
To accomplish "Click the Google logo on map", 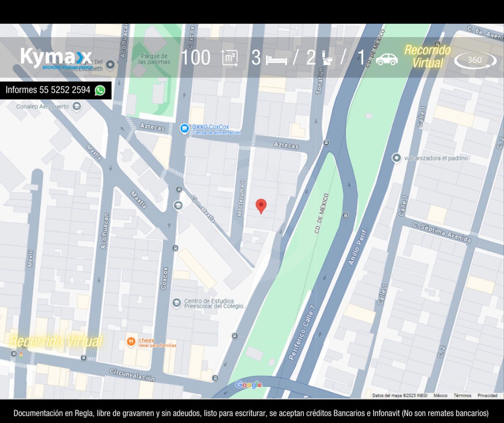I will click(x=249, y=385).
